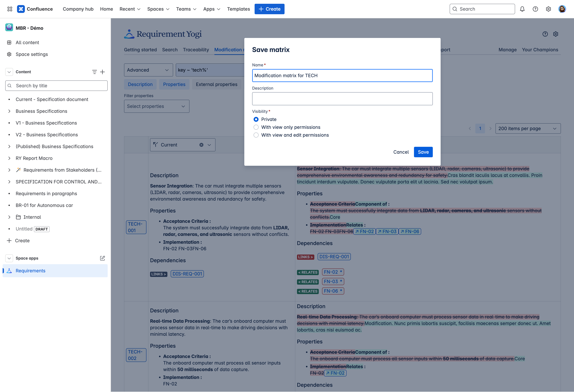Cancel the Save matrix dialog
This screenshot has height=392, width=574.
click(x=401, y=152)
